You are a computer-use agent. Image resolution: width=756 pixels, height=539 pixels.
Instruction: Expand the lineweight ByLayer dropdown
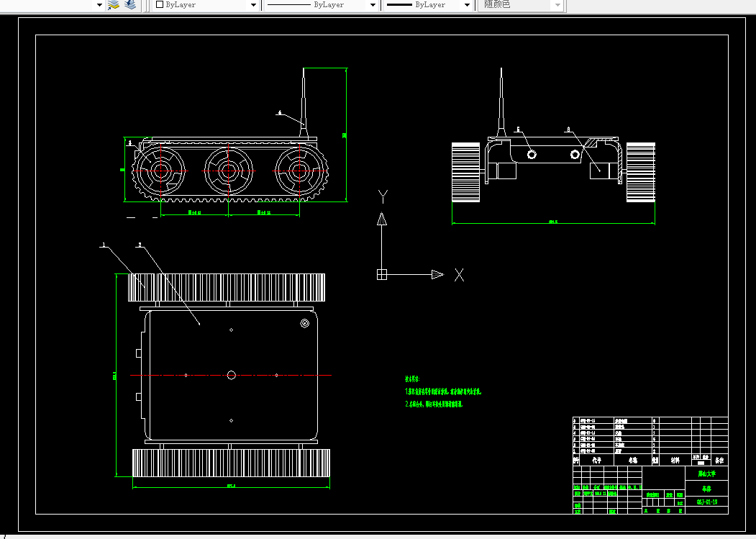tap(466, 5)
